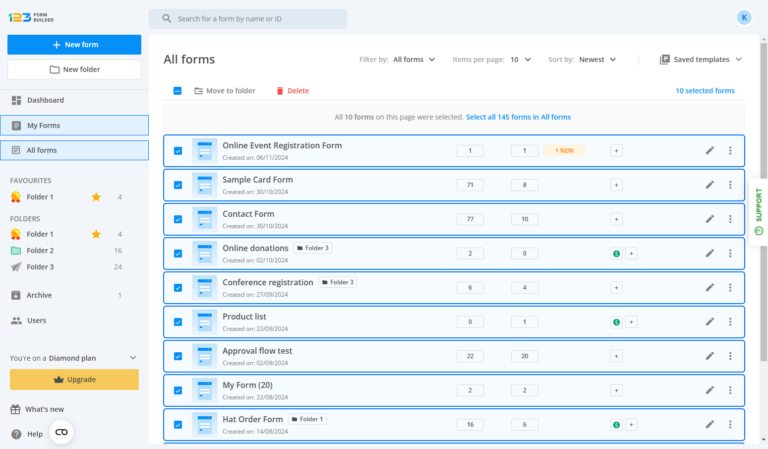Edit the Contact Form with pencil icon

coord(710,219)
